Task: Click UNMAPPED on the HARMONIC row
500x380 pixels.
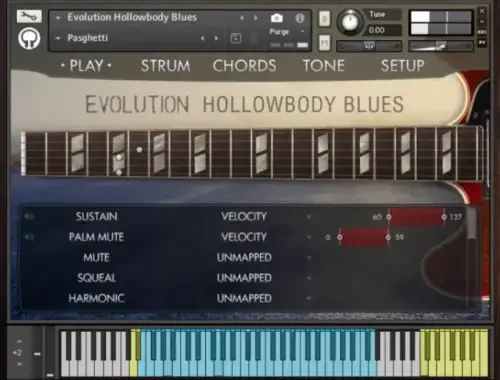Action: click(244, 298)
